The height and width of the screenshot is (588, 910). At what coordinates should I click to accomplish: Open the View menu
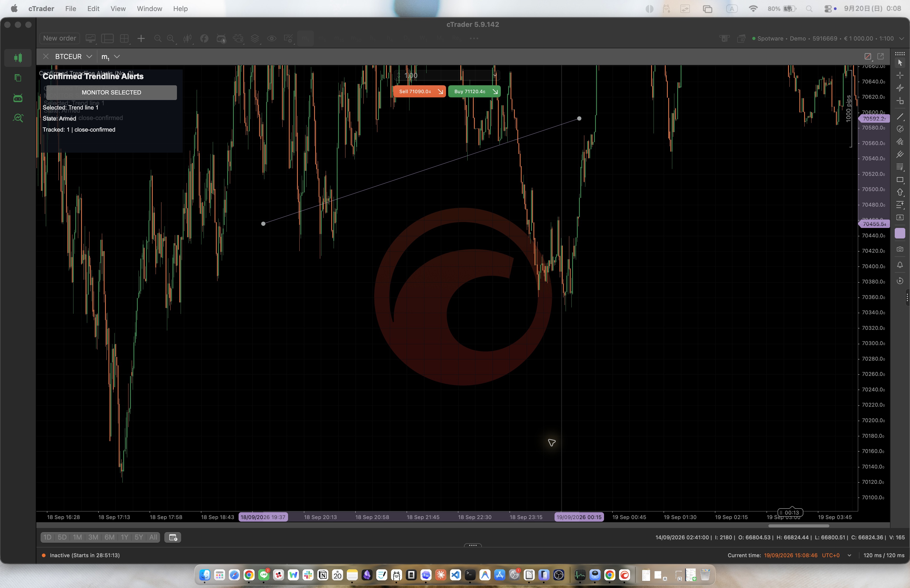click(118, 8)
